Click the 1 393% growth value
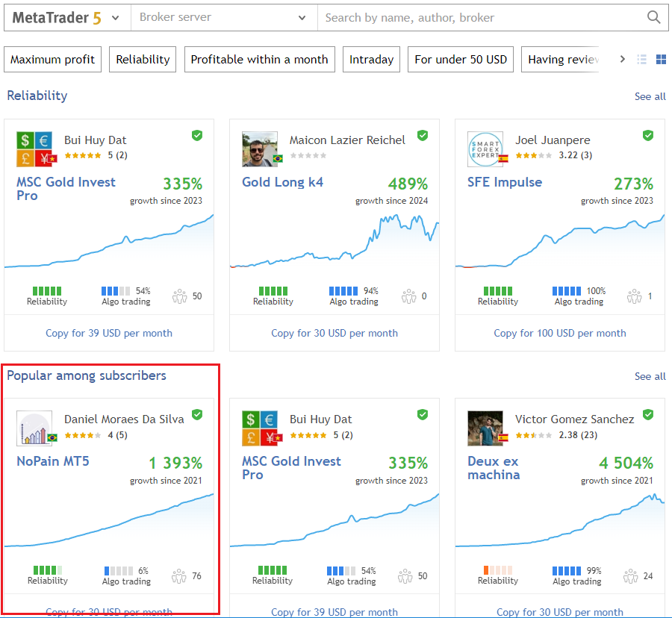 (x=175, y=463)
